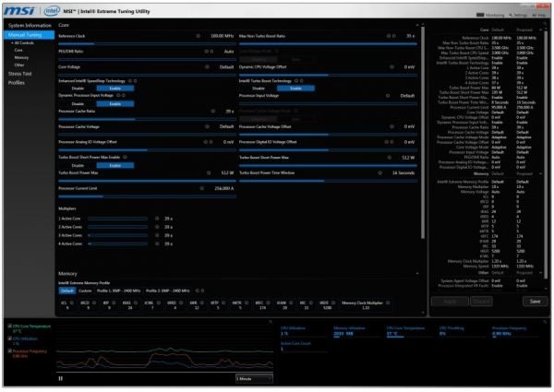Viewport: 554px width, 392px height.
Task: Click info icon on the 2 Active Cores row
Action: click(157, 227)
